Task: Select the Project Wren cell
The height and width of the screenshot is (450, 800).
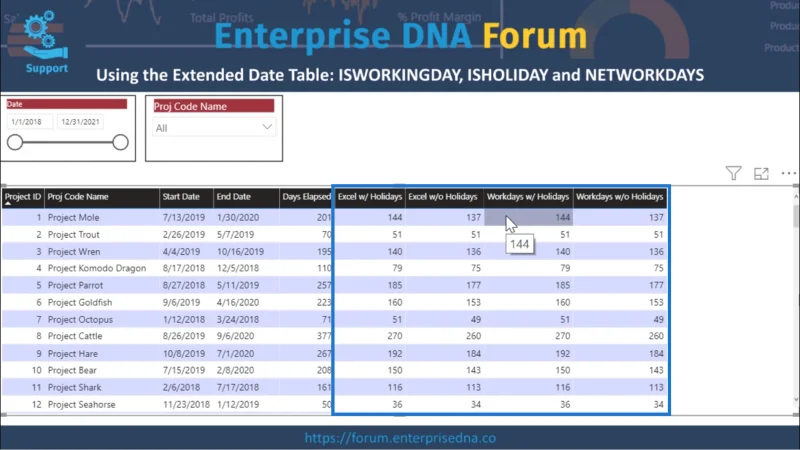Action: pyautogui.click(x=74, y=252)
